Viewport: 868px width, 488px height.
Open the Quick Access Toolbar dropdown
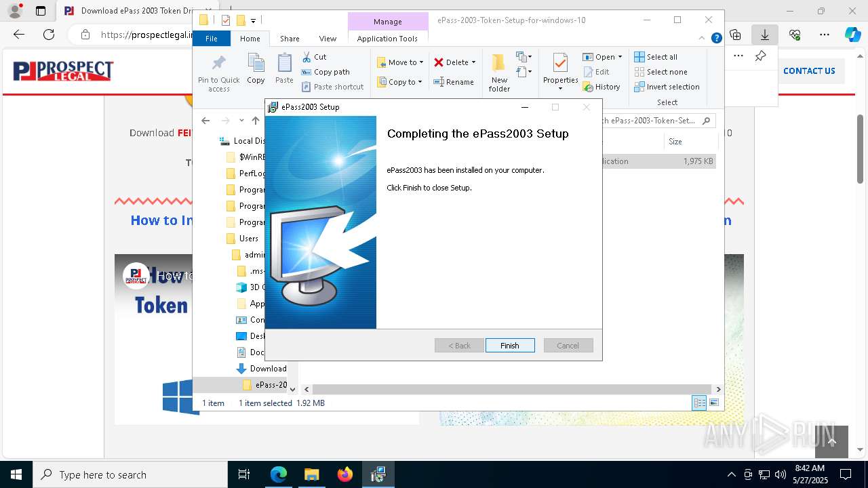(x=253, y=21)
